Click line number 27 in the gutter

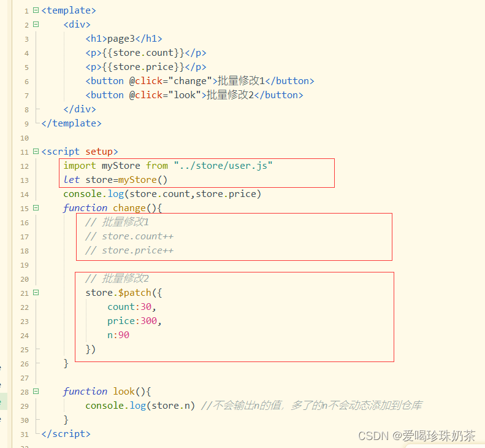[x=25, y=378]
